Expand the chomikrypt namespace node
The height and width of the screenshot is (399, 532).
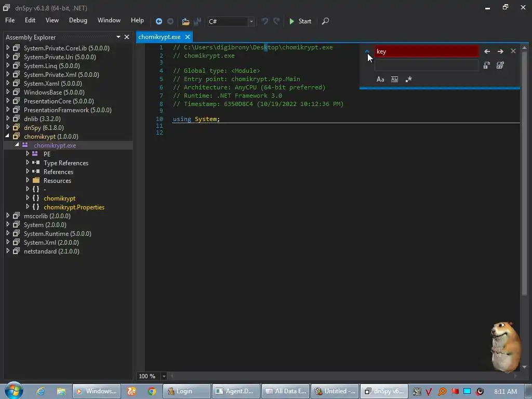(x=28, y=198)
